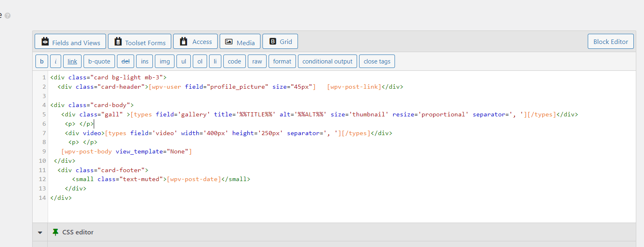
Task: Insert code tag
Action: tap(234, 61)
